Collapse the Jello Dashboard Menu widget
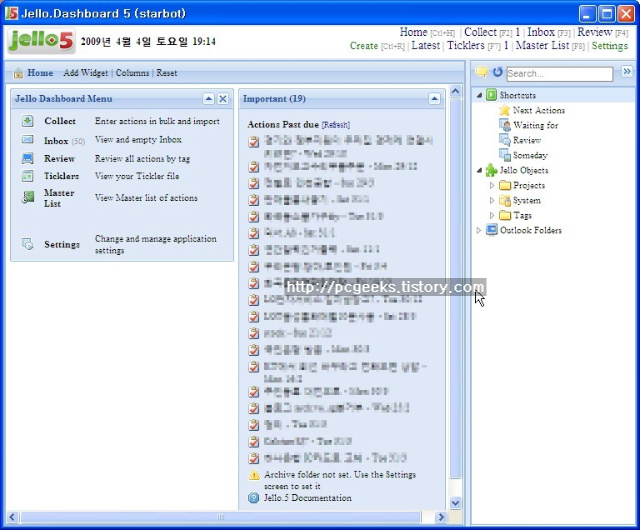Screen dimensions: 640x530 click(x=209, y=98)
